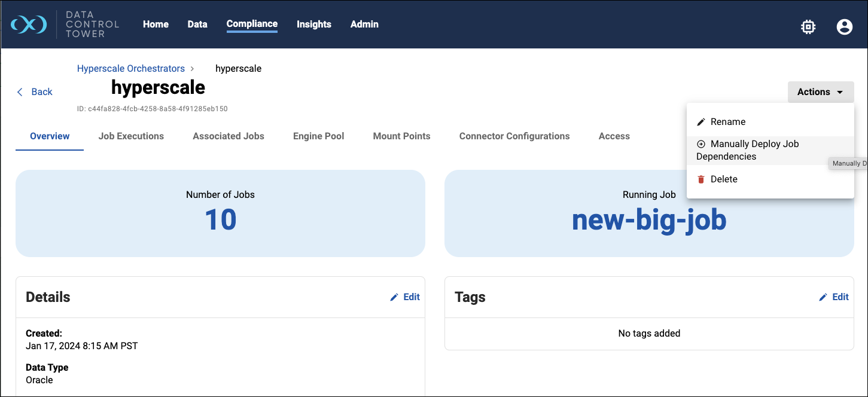
Task: Open the Connector Configurations tab
Action: tap(514, 136)
